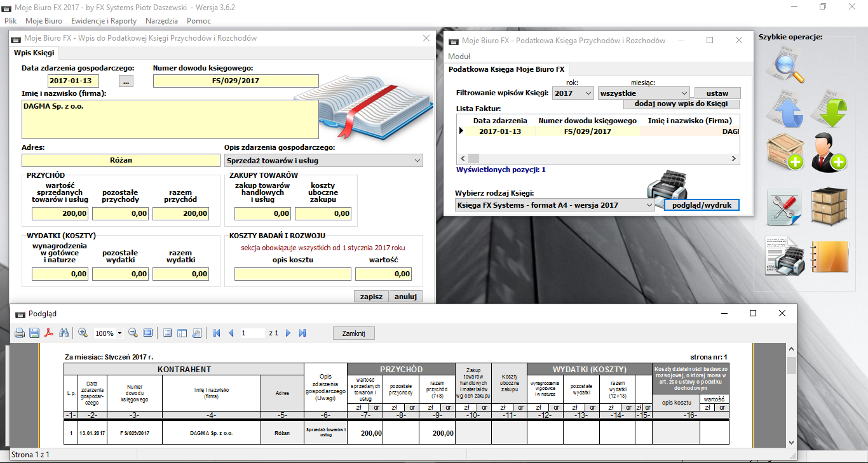Save the preview with the floppy disk icon
868x463 pixels.
pos(34,333)
